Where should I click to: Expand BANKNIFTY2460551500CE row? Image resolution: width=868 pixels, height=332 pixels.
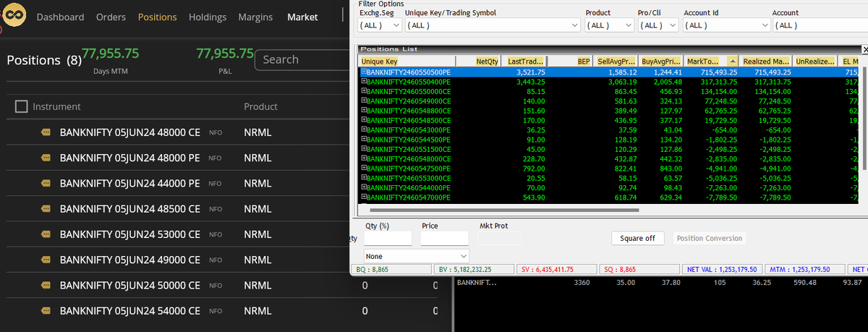(x=363, y=149)
